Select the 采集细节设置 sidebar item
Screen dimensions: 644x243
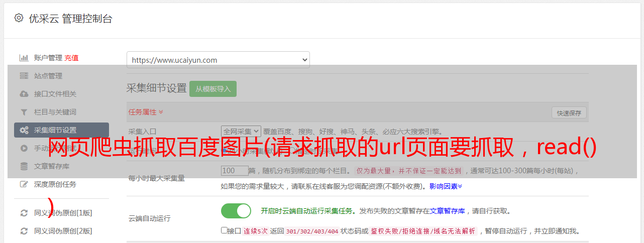[x=61, y=130]
